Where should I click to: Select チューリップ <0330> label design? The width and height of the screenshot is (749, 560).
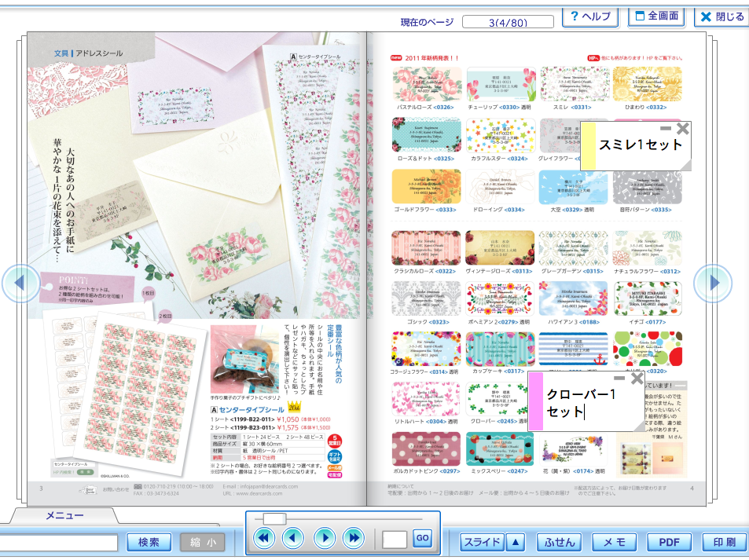point(500,84)
